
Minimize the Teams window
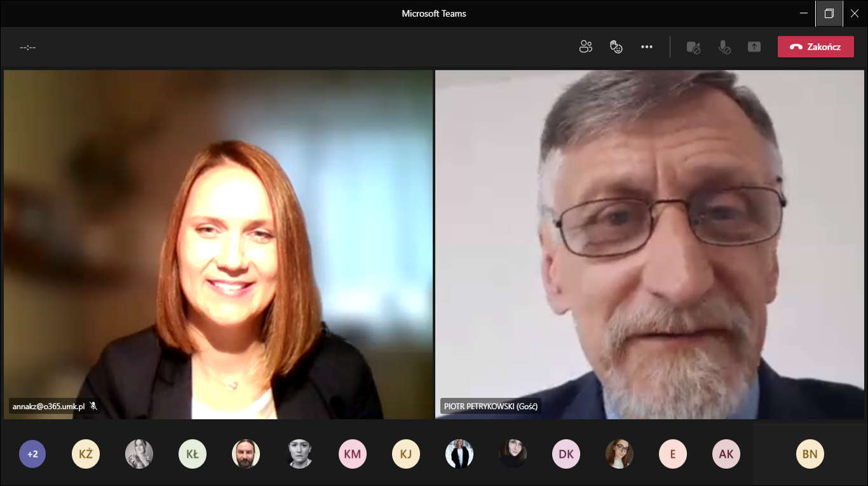click(x=804, y=13)
